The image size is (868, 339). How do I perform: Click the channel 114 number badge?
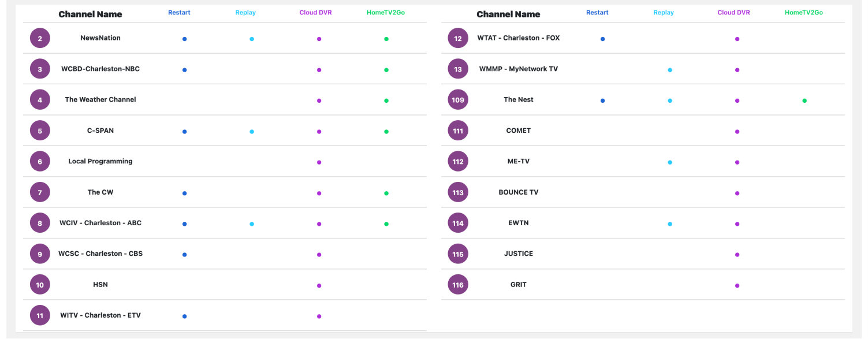coord(458,223)
